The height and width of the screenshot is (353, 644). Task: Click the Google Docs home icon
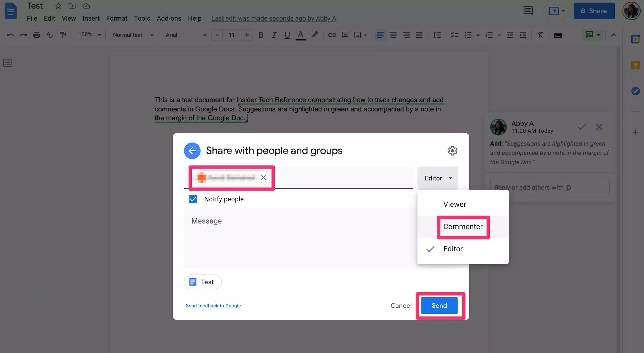point(11,11)
